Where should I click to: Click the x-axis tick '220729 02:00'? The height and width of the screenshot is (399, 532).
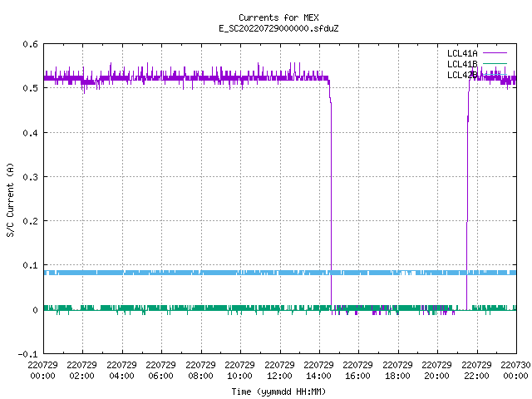click(x=81, y=370)
